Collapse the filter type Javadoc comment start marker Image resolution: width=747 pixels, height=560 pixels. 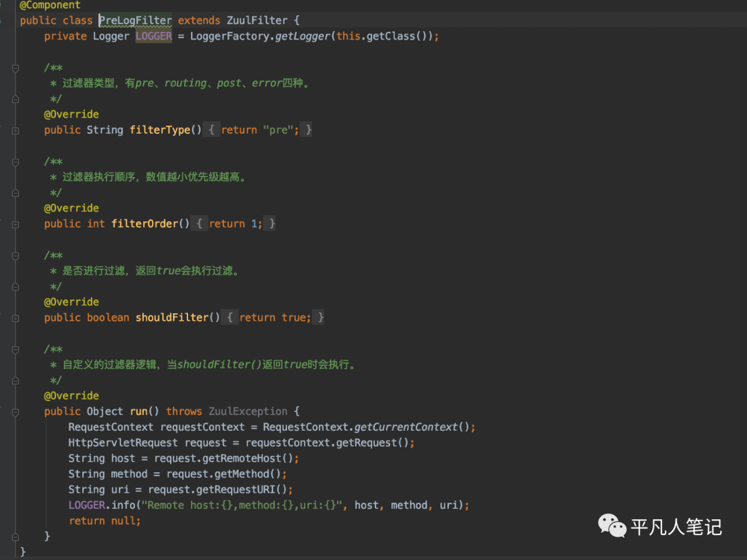[15, 68]
